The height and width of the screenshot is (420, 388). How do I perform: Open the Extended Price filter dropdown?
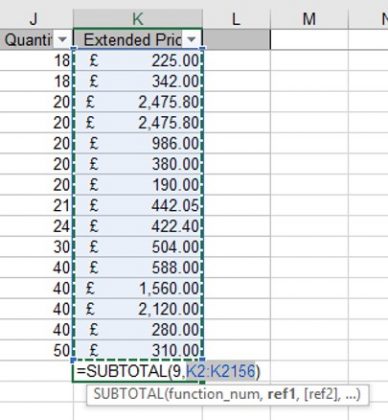191,40
